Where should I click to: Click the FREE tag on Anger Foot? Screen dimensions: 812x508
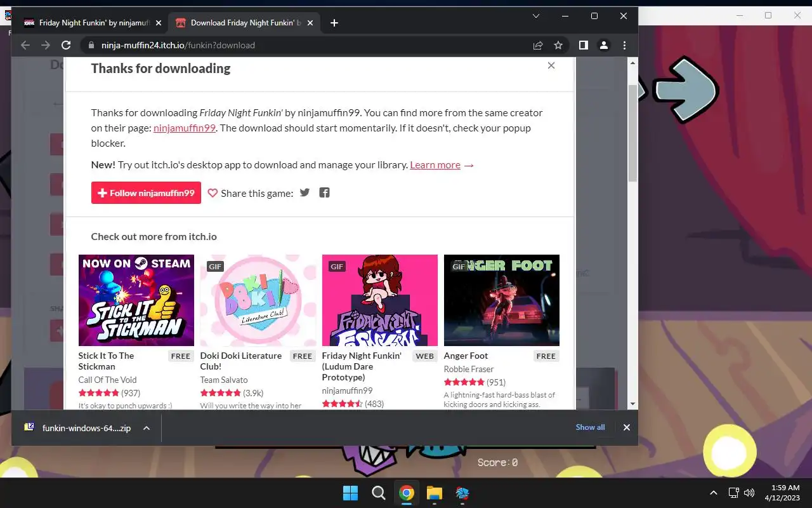coord(546,356)
